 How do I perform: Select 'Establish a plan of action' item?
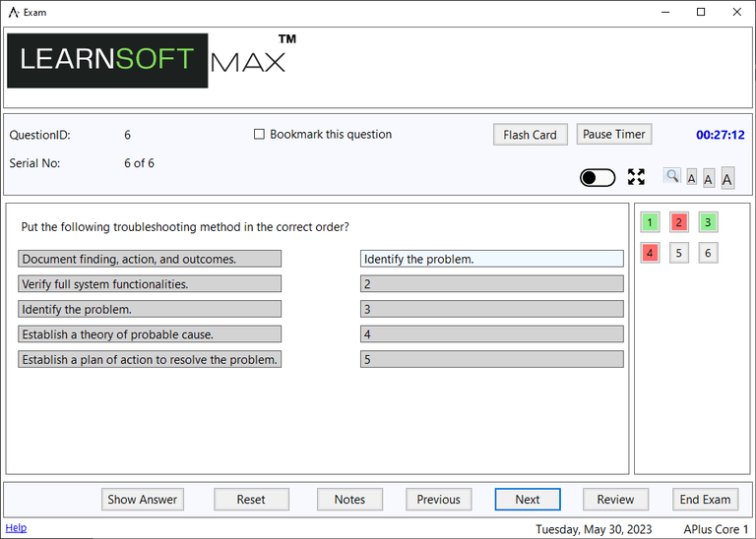pyautogui.click(x=150, y=359)
